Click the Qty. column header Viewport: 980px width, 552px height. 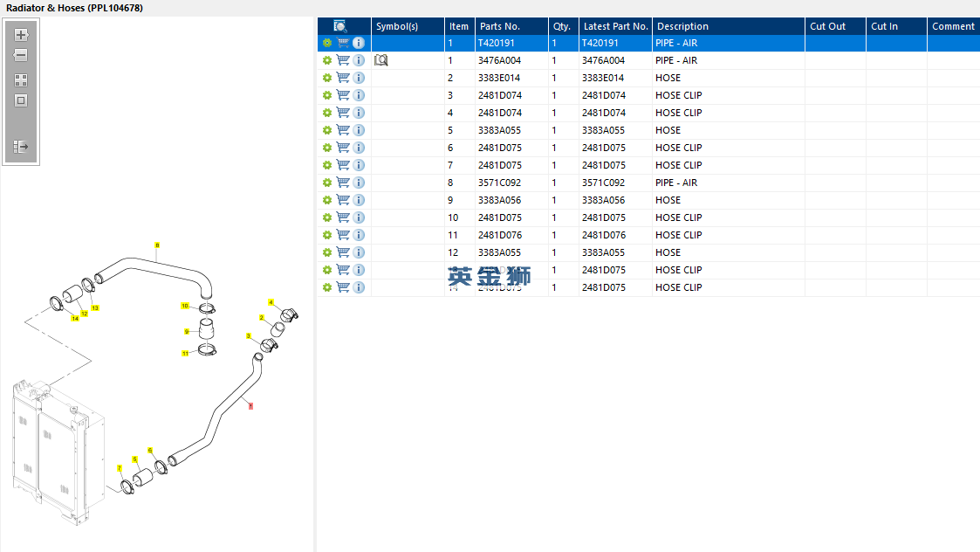tap(563, 26)
